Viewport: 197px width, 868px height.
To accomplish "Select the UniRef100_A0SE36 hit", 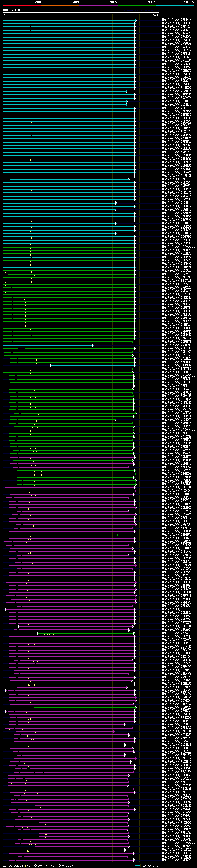I will coord(177,413).
